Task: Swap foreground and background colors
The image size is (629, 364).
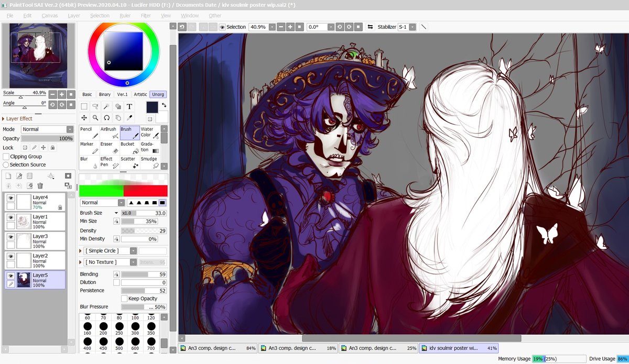Action: [164, 105]
